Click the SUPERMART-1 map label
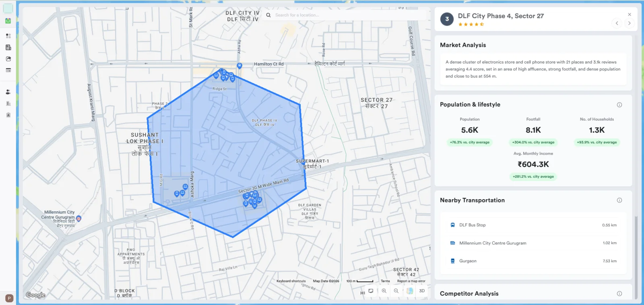 click(x=312, y=161)
